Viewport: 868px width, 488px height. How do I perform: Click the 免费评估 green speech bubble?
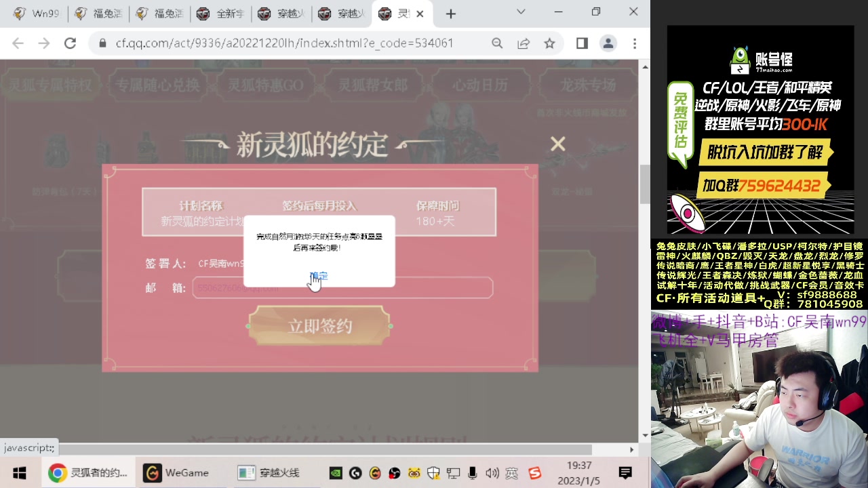(x=681, y=124)
